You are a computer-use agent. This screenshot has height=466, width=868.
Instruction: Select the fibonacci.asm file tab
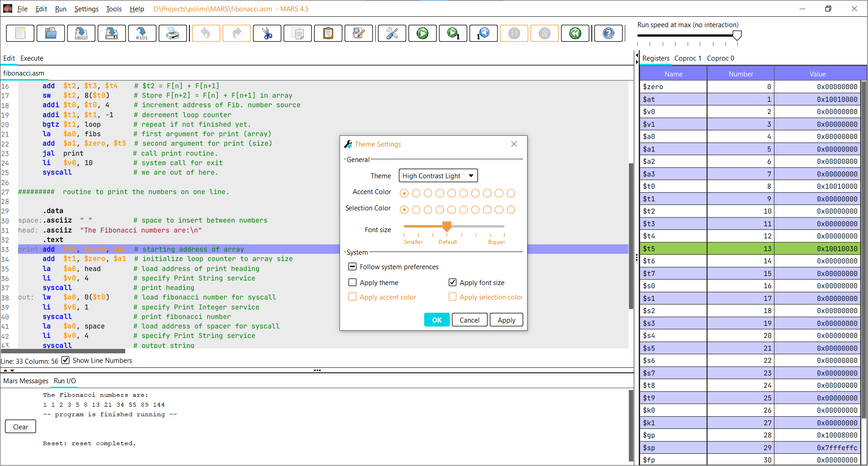(24, 73)
